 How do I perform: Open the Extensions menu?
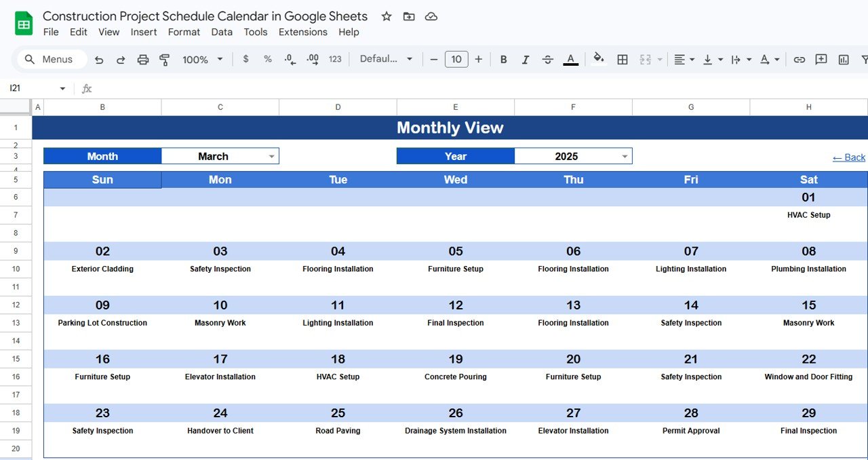point(302,32)
